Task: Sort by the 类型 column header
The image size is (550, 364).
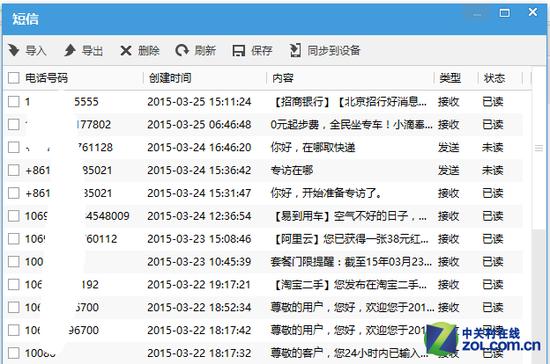Action: pos(450,78)
